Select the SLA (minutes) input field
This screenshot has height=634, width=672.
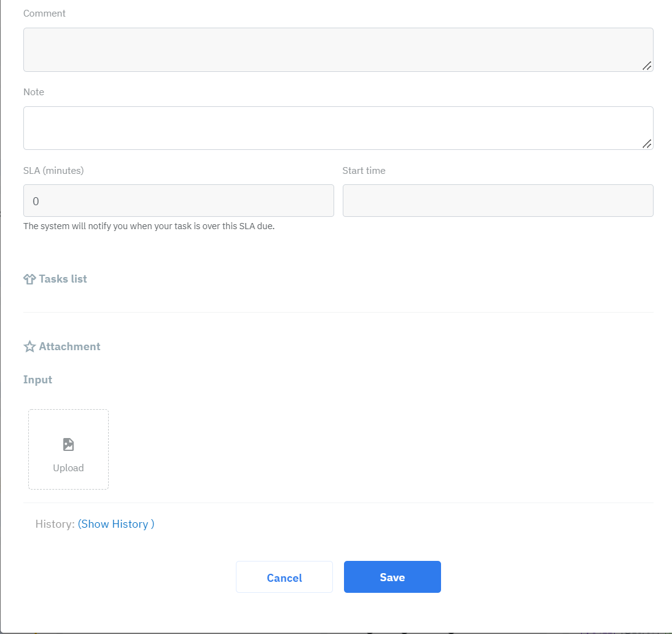click(x=178, y=201)
